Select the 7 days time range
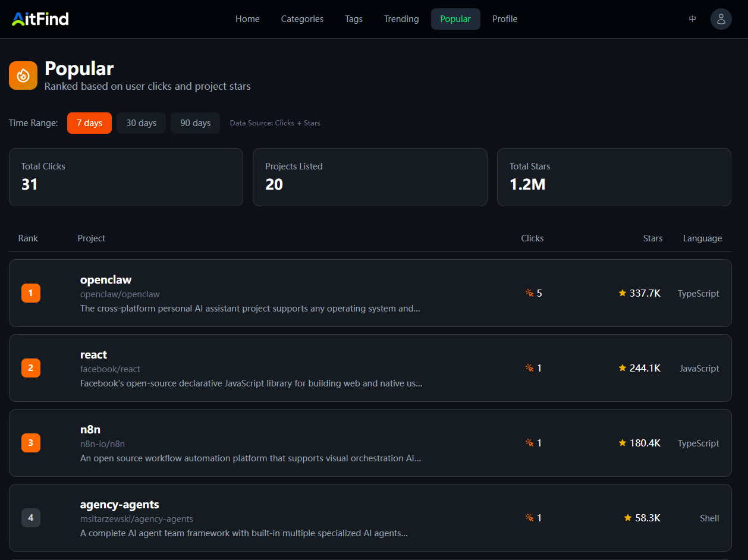Screen dimensions: 748x560 (89, 123)
